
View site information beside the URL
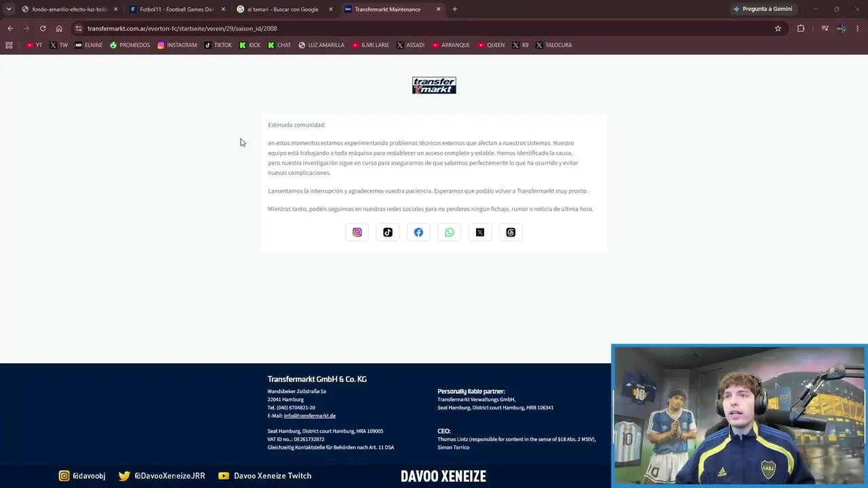pyautogui.click(x=79, y=28)
